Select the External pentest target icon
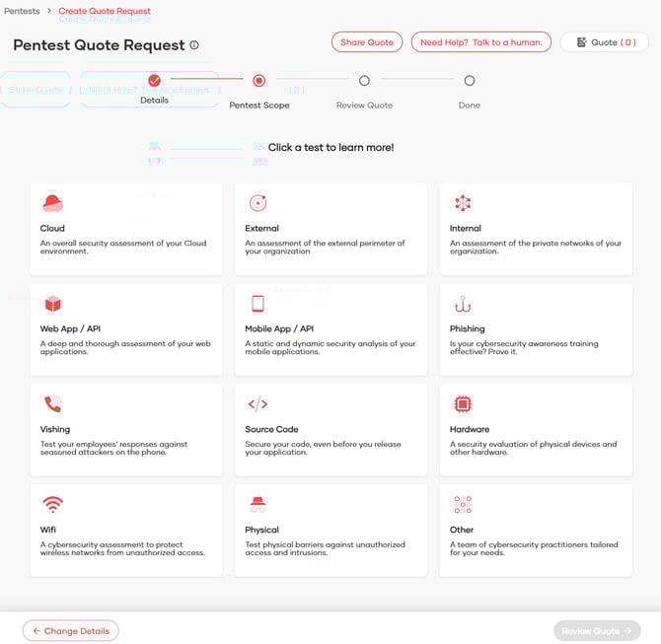The height and width of the screenshot is (644, 661). [257, 203]
